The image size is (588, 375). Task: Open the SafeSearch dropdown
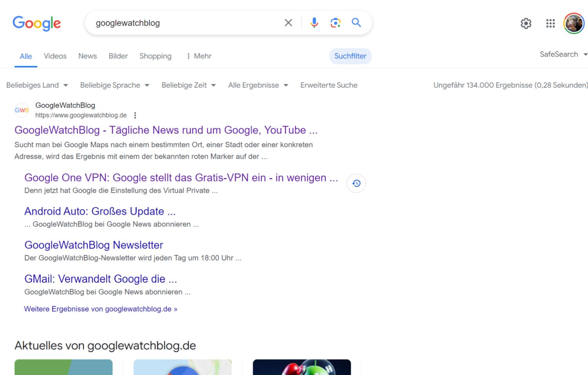[563, 54]
